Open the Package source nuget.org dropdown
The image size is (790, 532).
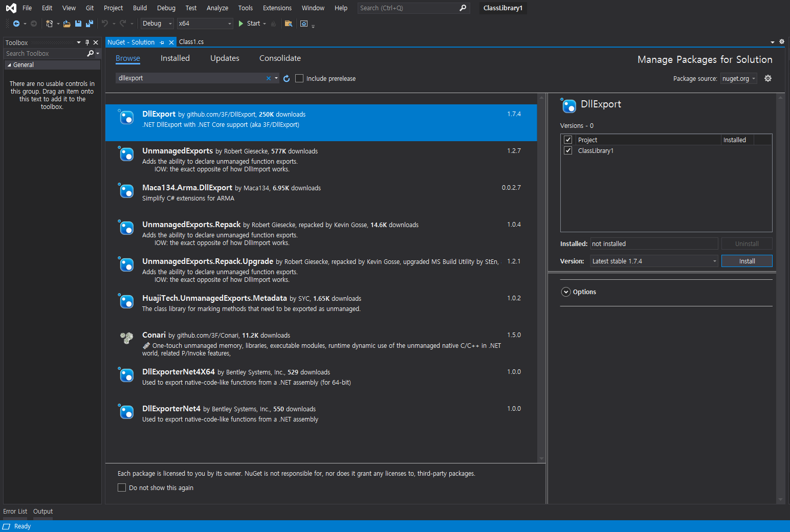(738, 78)
